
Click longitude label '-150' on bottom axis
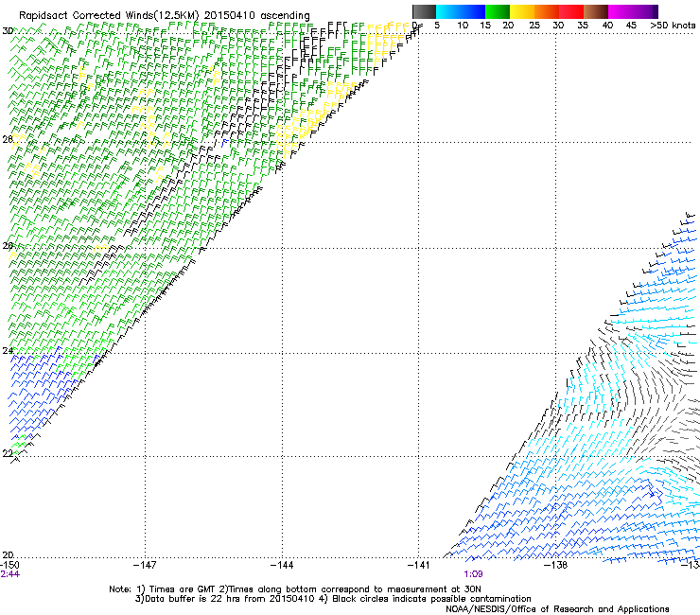point(9,565)
